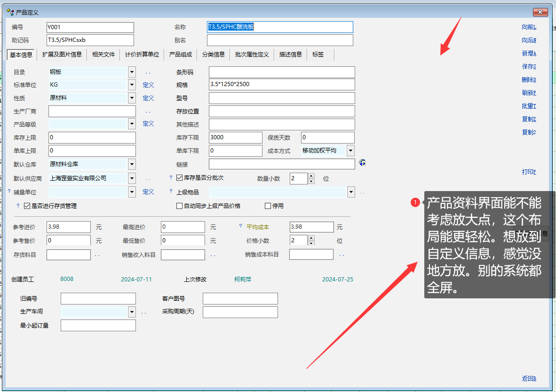
Task: Click the 保存 save link
Action: pyautogui.click(x=529, y=67)
